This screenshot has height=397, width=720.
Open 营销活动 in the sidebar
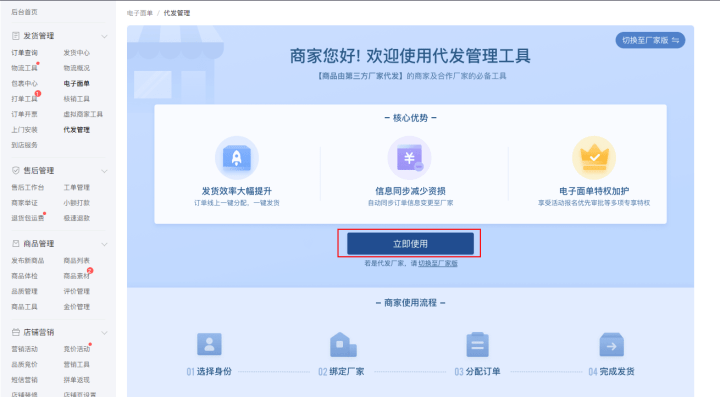point(24,349)
